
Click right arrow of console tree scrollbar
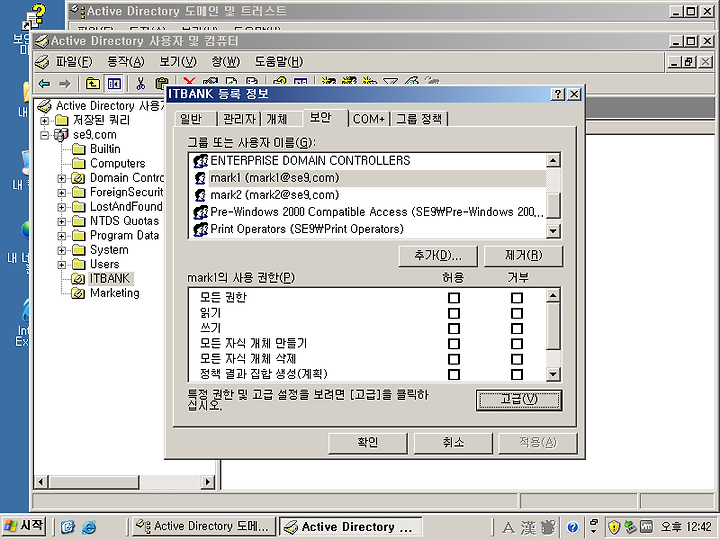[208, 482]
